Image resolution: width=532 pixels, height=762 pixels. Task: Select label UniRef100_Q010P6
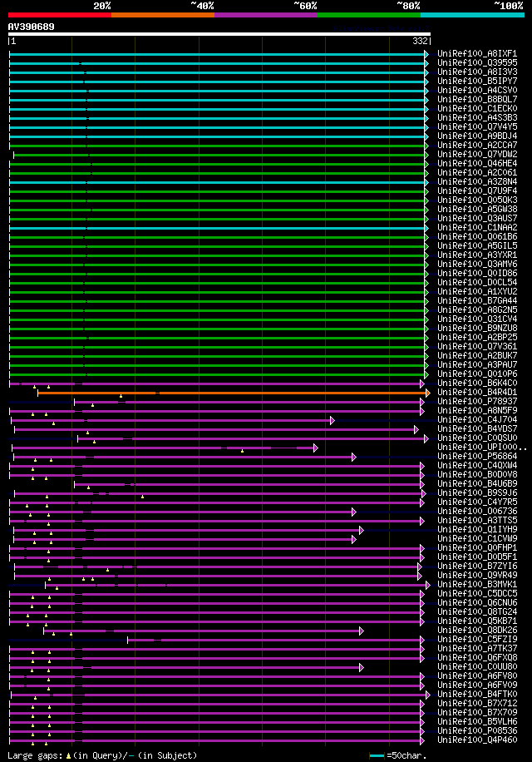477,374
